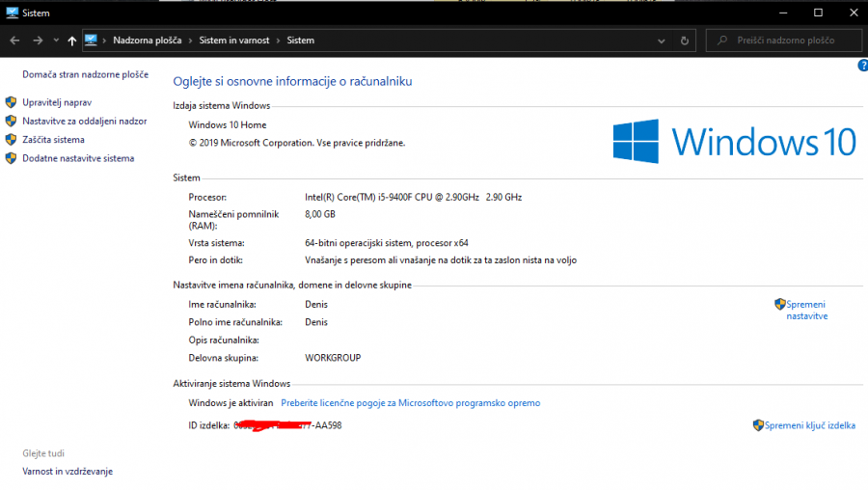Viewport: 868px width, 490px height.
Task: Click the 8,00 GB RAM value
Action: 320,214
